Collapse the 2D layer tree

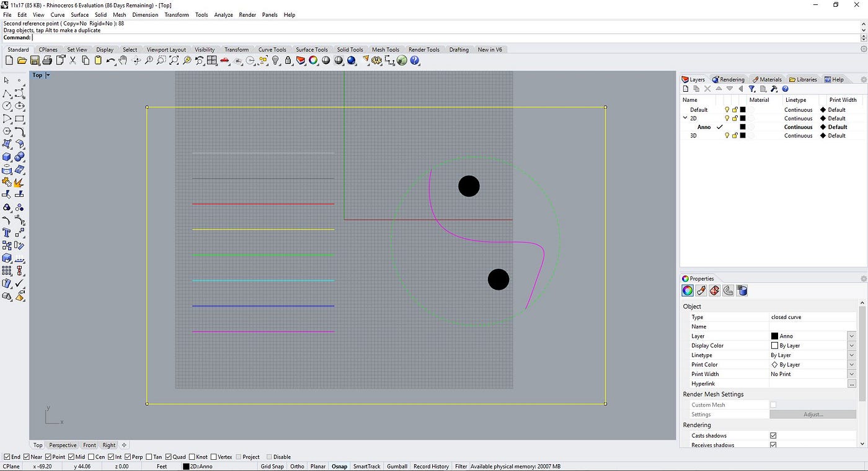click(x=684, y=118)
